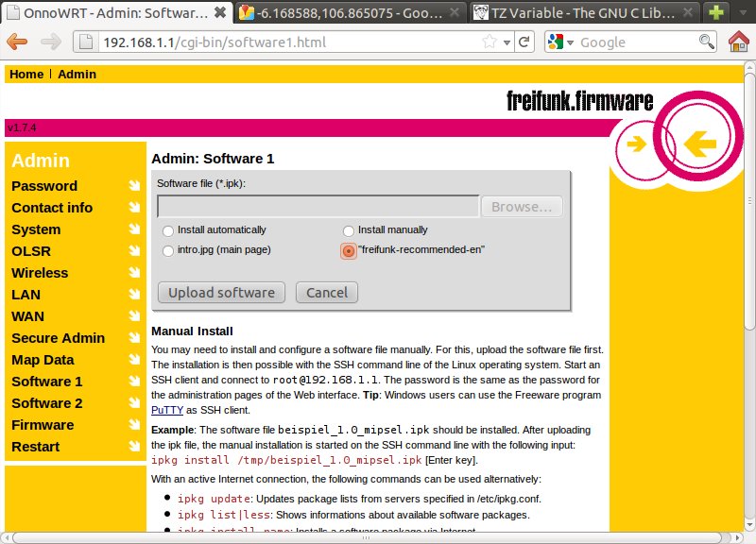Click the search magnifier icon

point(706,42)
